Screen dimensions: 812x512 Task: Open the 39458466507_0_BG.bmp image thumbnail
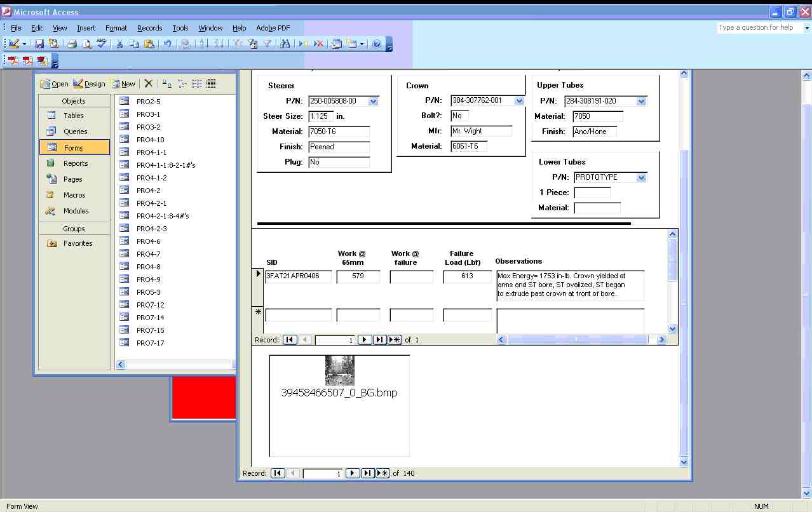[x=339, y=371]
